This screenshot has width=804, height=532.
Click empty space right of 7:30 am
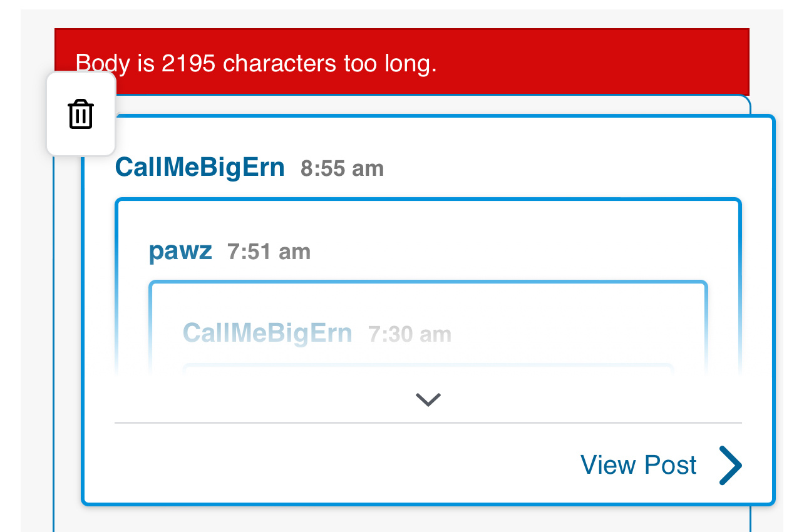(x=564, y=334)
